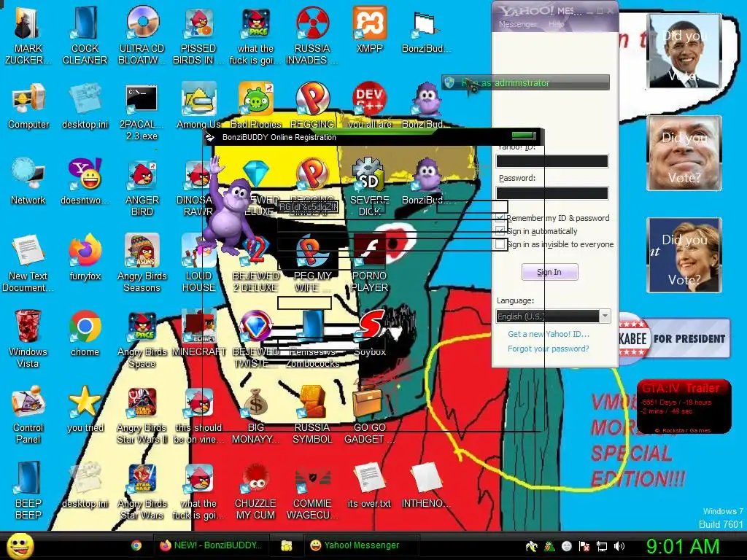Open the GTA:IV Trailer countdown gadget
The image size is (747, 560).
coord(684,406)
